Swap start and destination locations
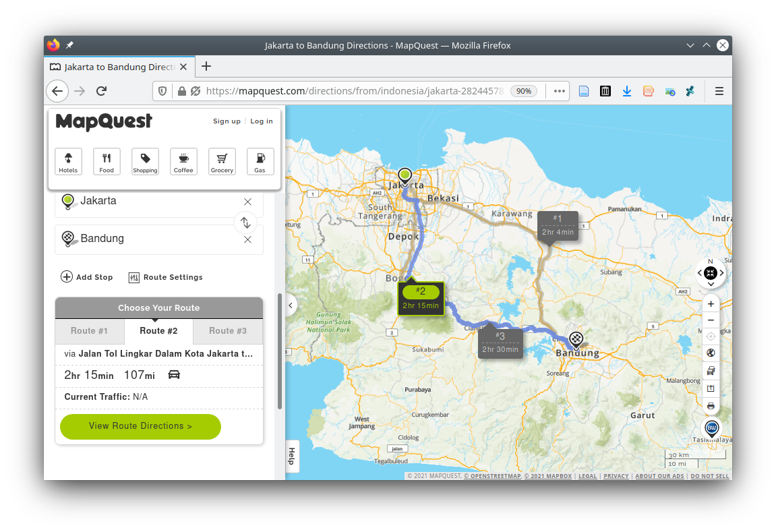The image size is (776, 532). click(x=245, y=223)
